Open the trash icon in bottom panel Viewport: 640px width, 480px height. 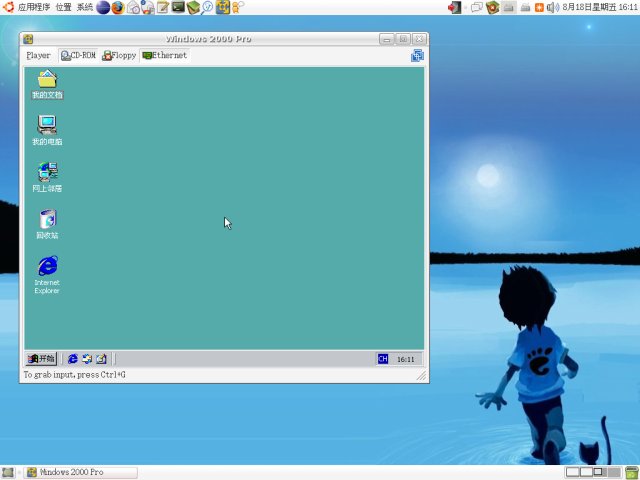tap(631, 472)
